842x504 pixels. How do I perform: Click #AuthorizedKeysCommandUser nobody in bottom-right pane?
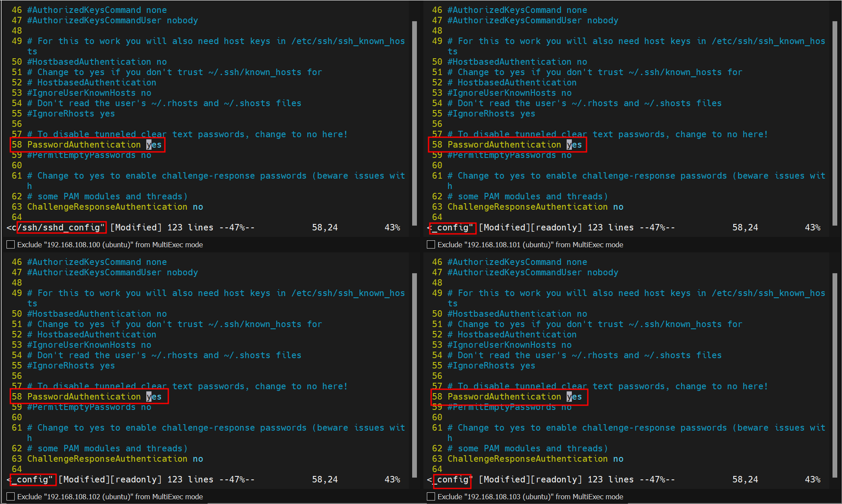pos(533,272)
